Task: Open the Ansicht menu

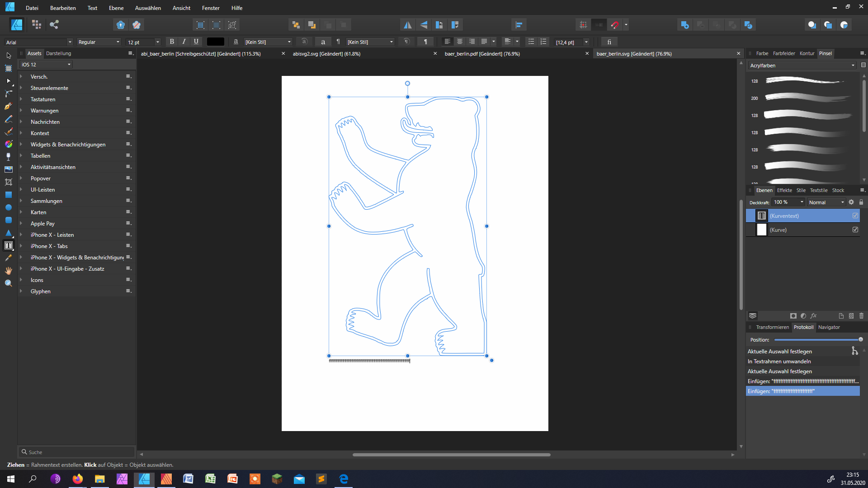Action: 181,8
